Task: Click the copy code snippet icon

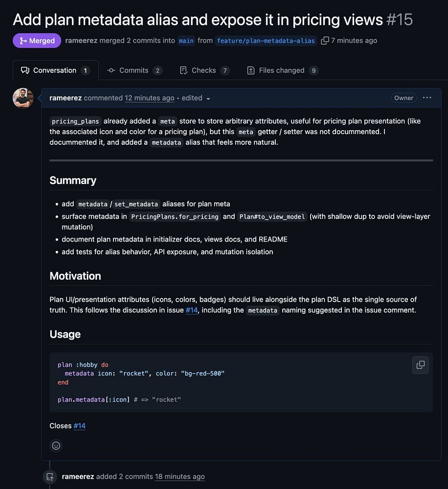Action: [x=420, y=365]
